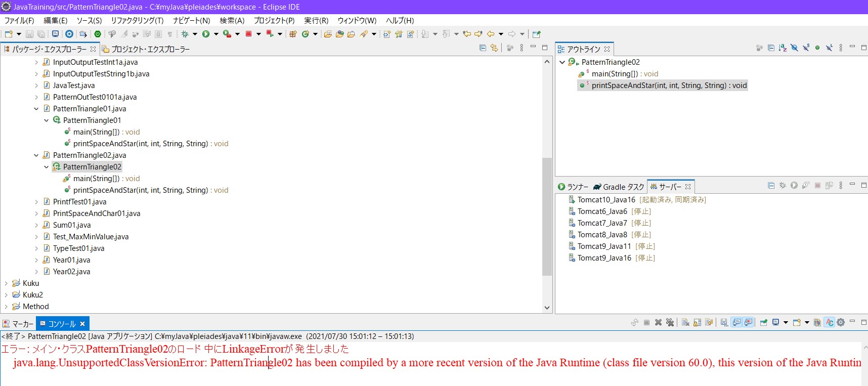Expand the Kuku project node
The height and width of the screenshot is (386, 868).
6,283
